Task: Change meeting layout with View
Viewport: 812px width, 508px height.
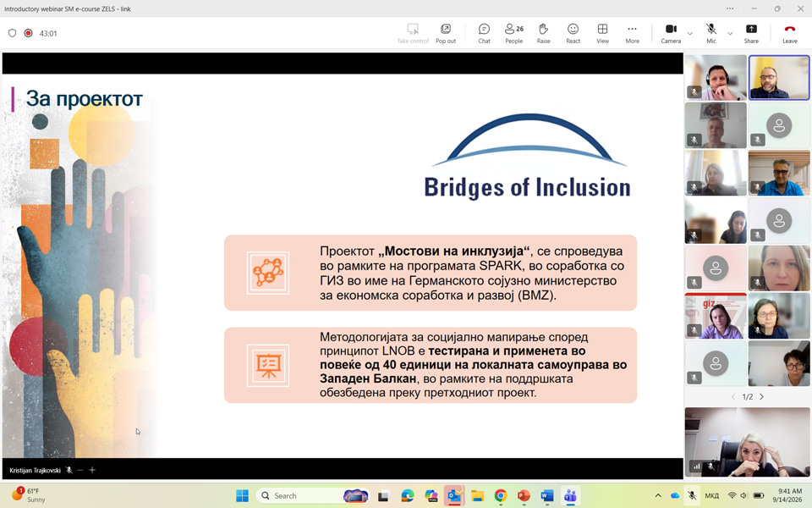Action: coord(602,33)
